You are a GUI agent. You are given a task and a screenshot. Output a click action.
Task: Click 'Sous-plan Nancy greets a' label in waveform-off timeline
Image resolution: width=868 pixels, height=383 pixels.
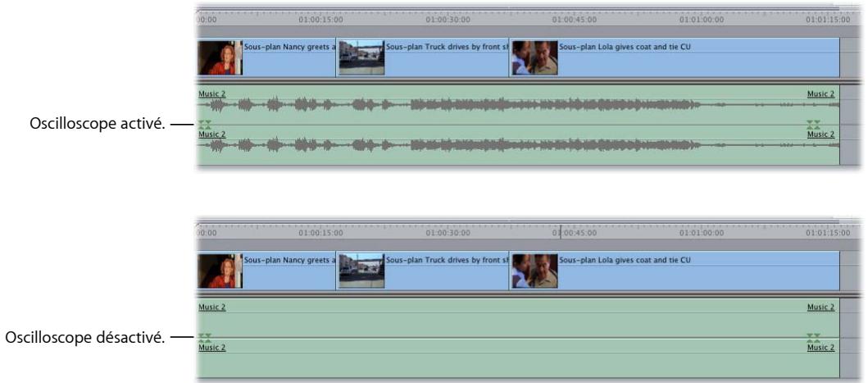tap(289, 260)
